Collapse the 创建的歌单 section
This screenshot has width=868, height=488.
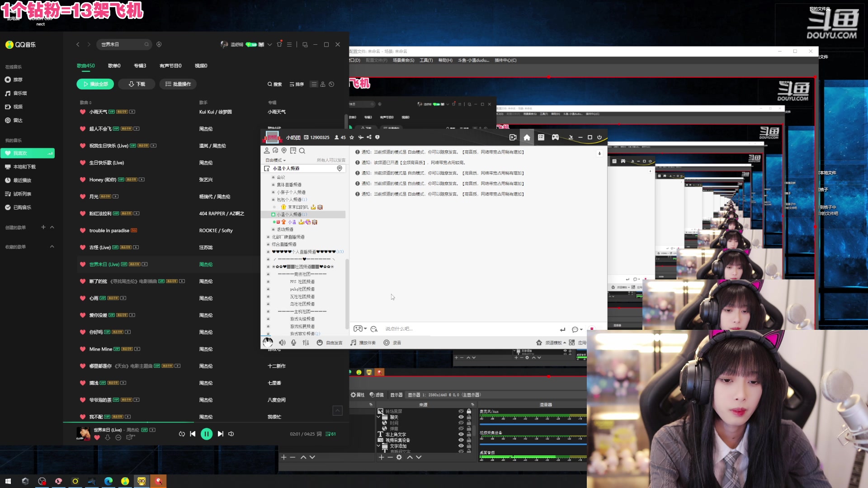pos(52,227)
